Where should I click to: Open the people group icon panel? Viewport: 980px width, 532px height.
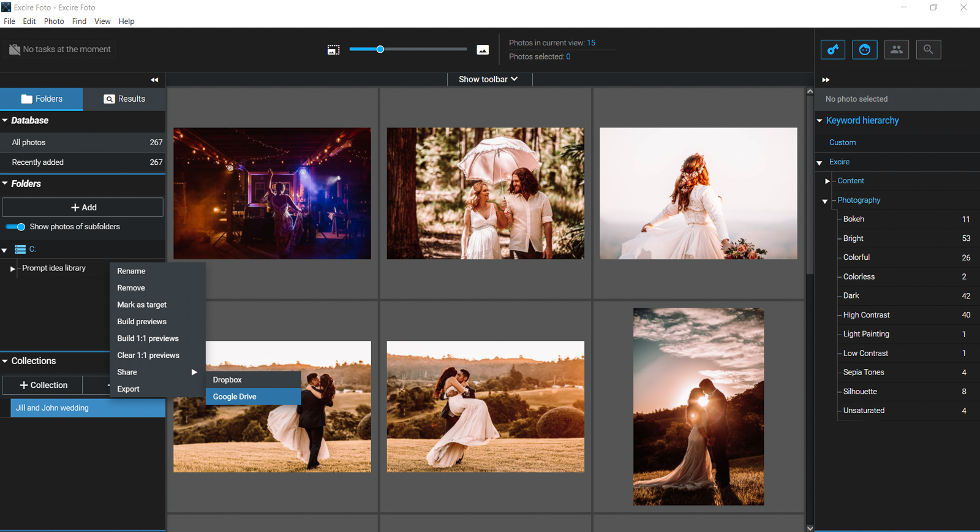coord(896,50)
